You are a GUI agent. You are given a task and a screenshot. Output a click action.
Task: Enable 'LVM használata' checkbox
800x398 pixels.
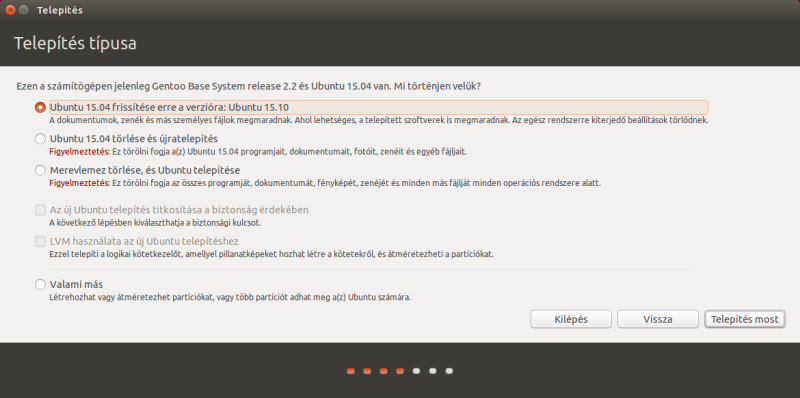click(x=40, y=241)
